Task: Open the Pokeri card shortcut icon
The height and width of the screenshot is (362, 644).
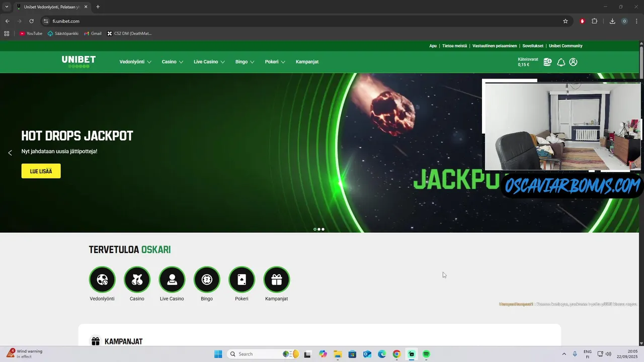Action: pos(242,280)
